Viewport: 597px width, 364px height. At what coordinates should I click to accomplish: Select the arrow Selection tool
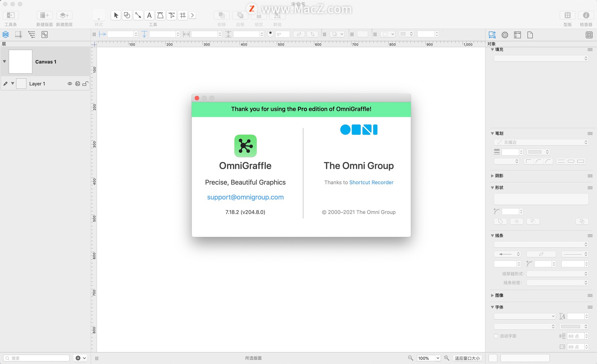click(116, 15)
